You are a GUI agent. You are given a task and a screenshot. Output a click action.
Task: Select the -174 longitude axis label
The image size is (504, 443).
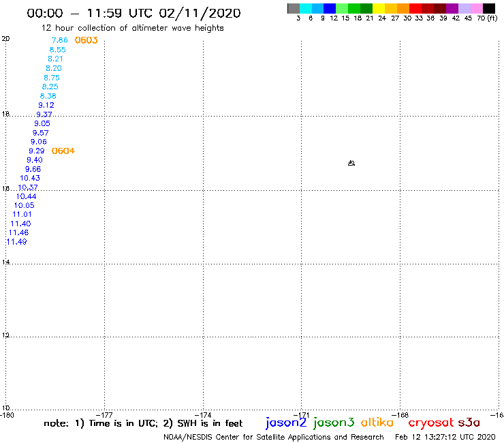(203, 415)
